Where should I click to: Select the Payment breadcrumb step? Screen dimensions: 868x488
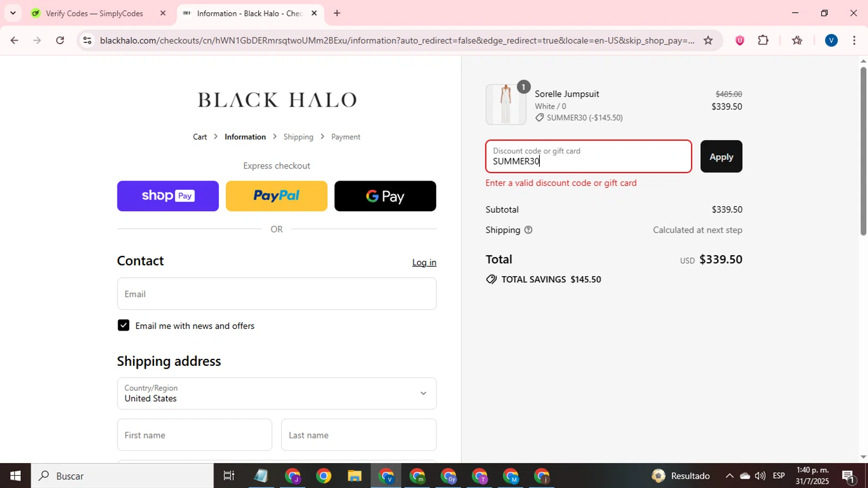pyautogui.click(x=346, y=137)
